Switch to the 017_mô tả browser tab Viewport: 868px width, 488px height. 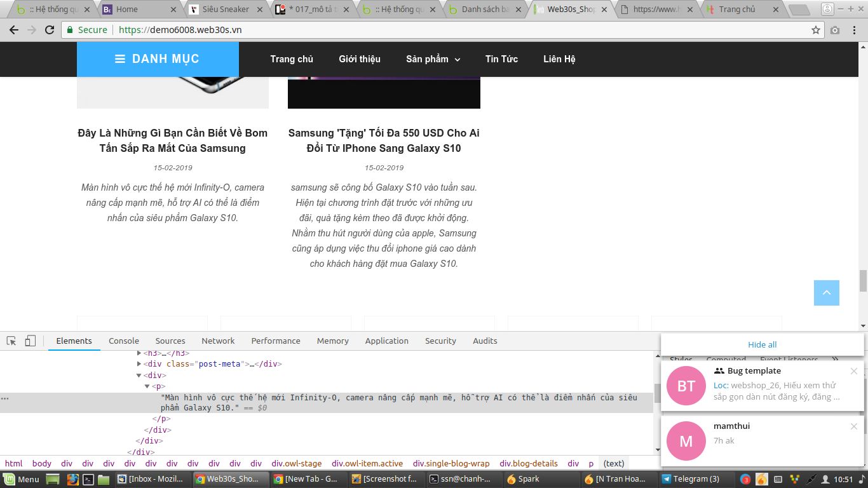point(311,10)
